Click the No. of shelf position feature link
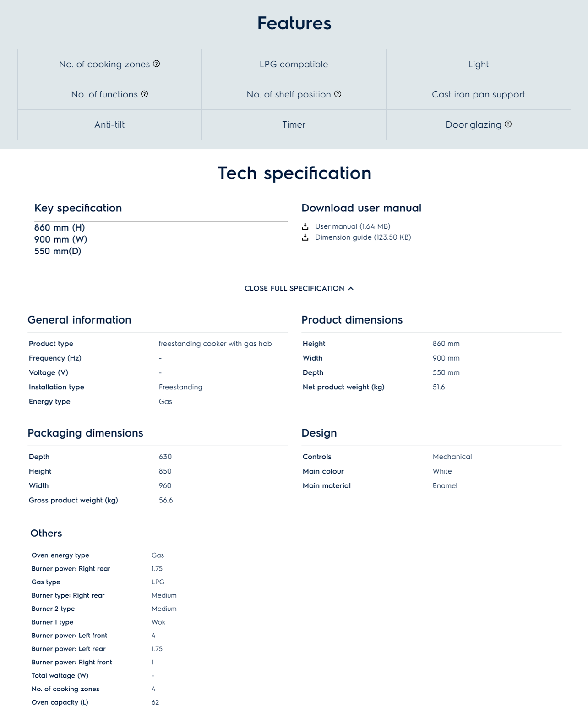Image resolution: width=588 pixels, height=728 pixels. 289,94
